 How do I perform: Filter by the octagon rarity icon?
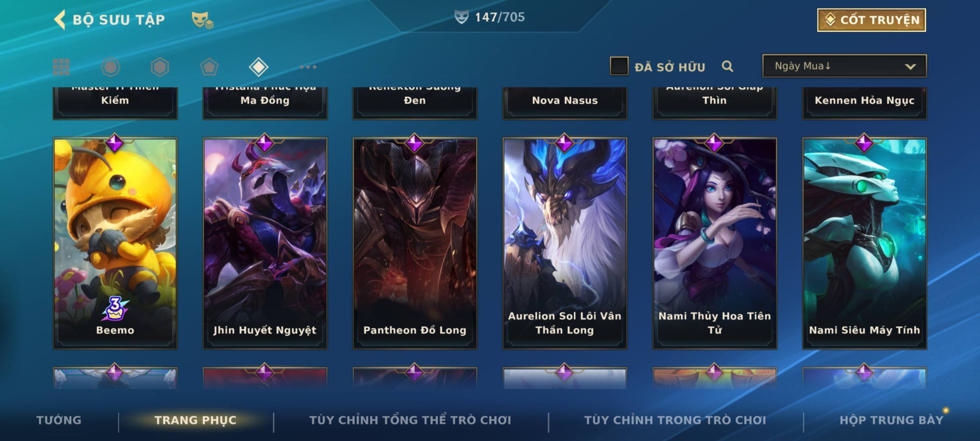point(111,67)
